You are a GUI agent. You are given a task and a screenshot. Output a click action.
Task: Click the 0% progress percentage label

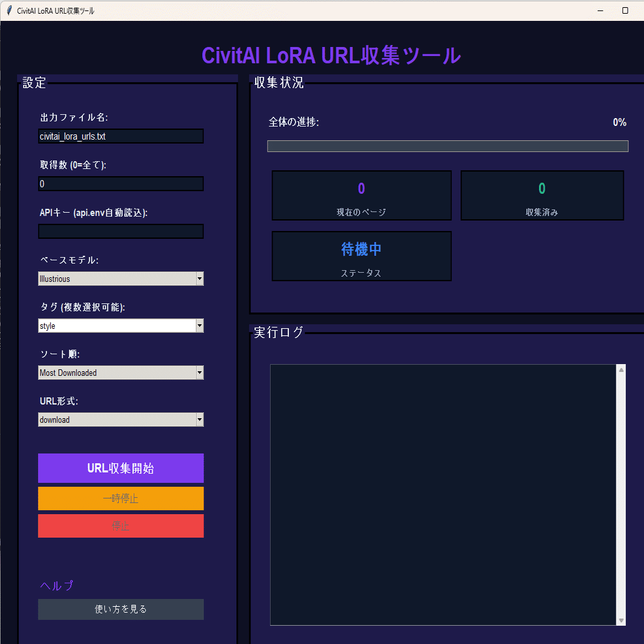619,123
